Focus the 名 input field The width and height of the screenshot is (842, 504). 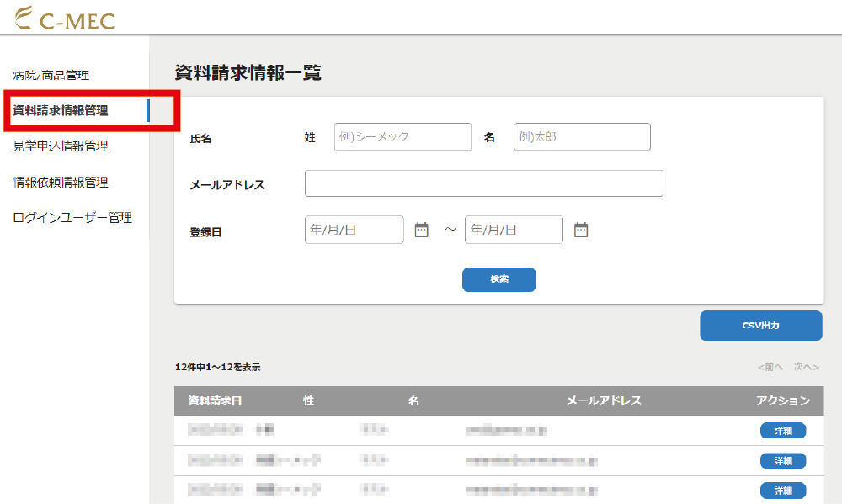582,137
